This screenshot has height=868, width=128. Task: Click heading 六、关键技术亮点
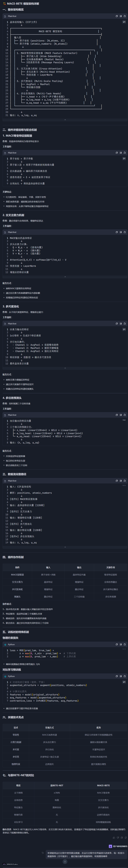click(13, 717)
